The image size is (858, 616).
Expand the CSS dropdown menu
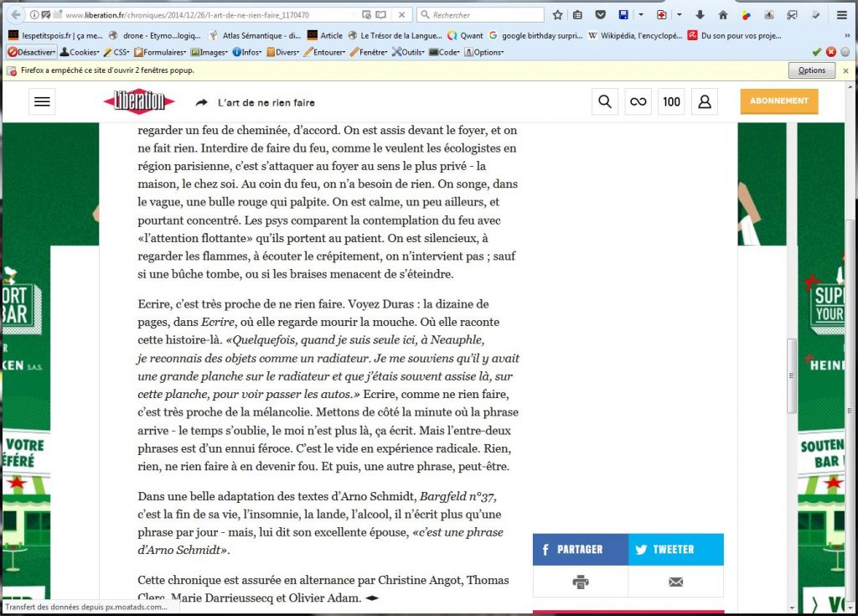(x=116, y=52)
